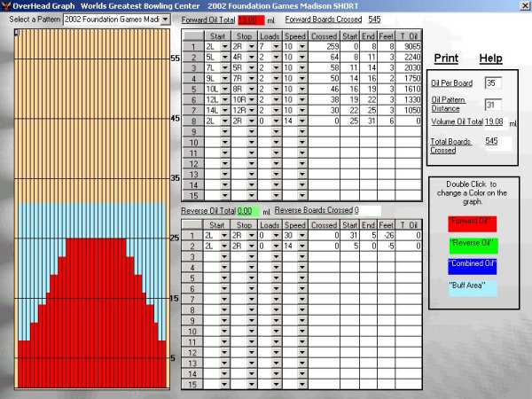This screenshot has height=399, width=532.
Task: Click the red Forward Oil Total field
Action: pyautogui.click(x=248, y=18)
